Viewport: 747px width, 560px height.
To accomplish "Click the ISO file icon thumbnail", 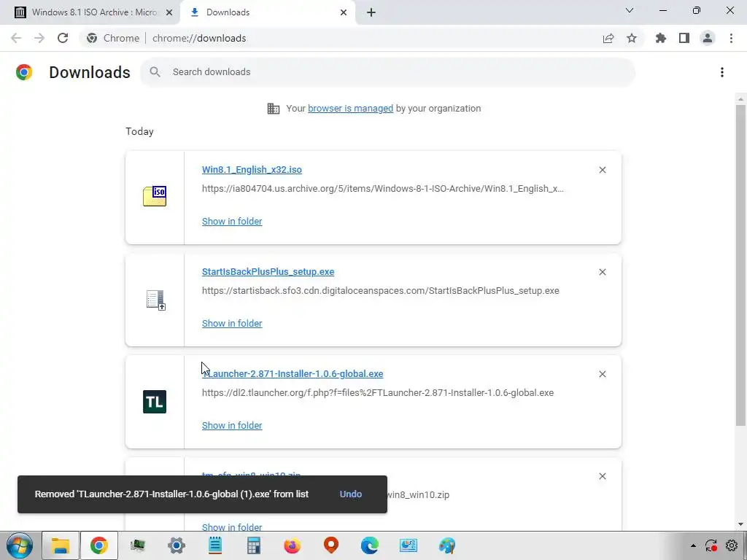I will tap(155, 195).
